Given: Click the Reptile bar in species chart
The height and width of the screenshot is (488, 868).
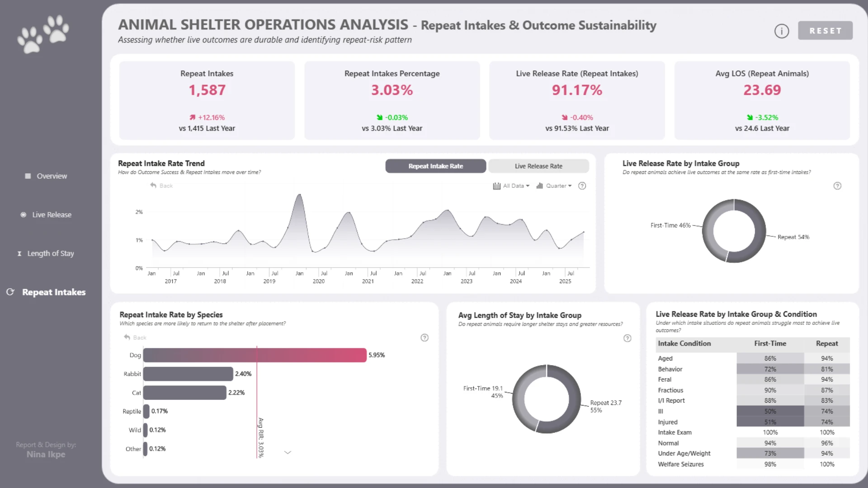Looking at the screenshot, I should click(x=146, y=411).
